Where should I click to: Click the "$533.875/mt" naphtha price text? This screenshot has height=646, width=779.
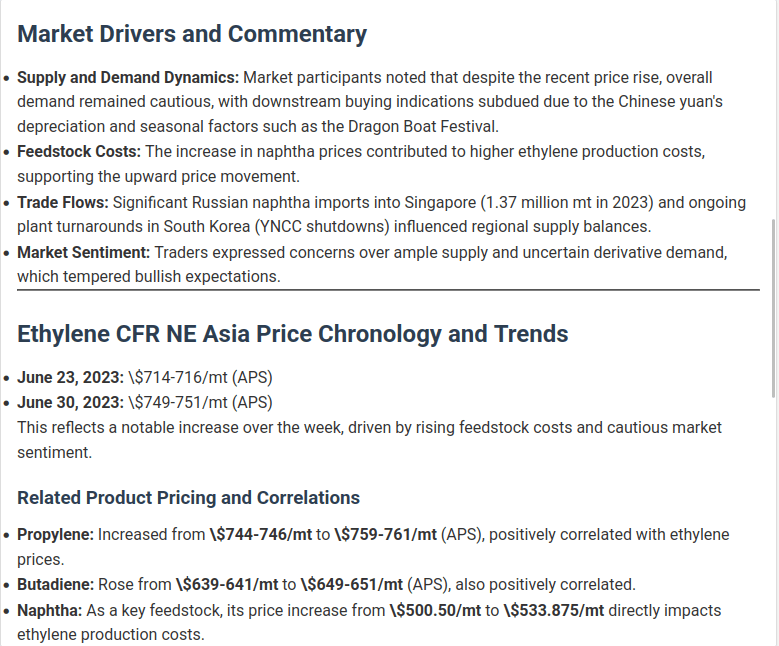554,610
